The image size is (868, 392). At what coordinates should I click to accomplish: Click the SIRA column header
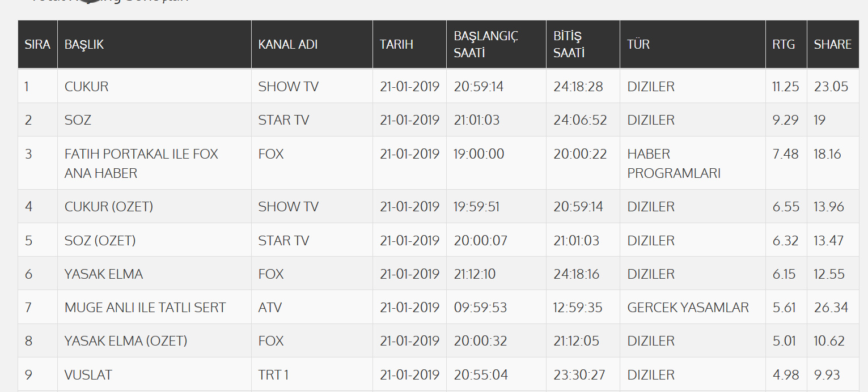pyautogui.click(x=37, y=44)
